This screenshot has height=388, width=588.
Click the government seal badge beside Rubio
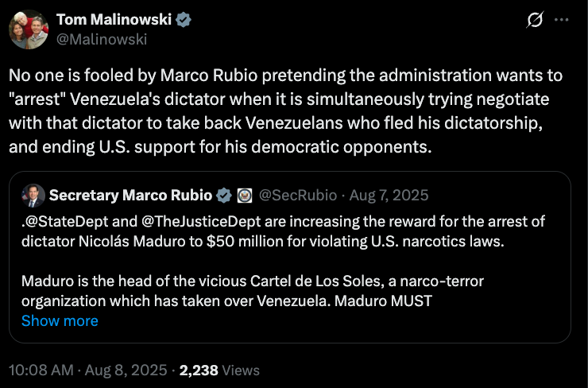(245, 195)
